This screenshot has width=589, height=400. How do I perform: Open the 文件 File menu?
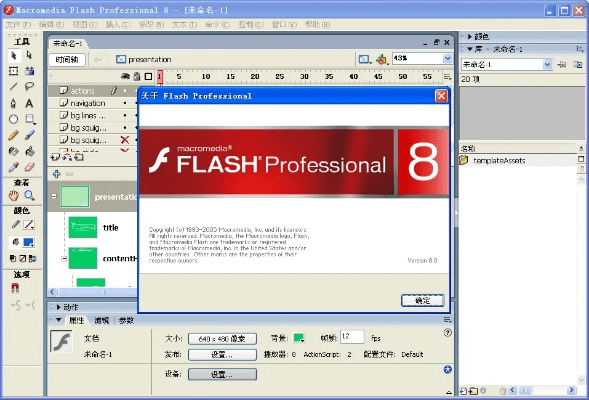[x=18, y=24]
